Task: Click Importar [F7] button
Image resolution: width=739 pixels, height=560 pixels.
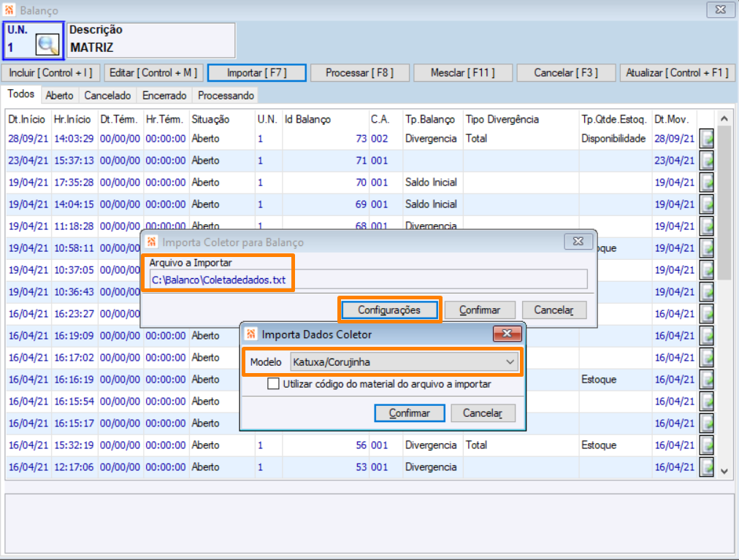Action: click(257, 72)
